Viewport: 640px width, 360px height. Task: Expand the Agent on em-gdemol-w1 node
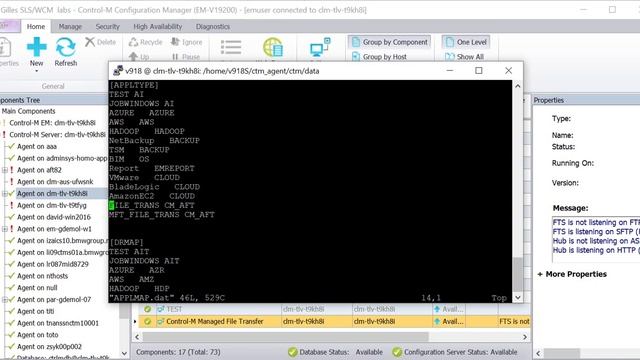point(4,229)
